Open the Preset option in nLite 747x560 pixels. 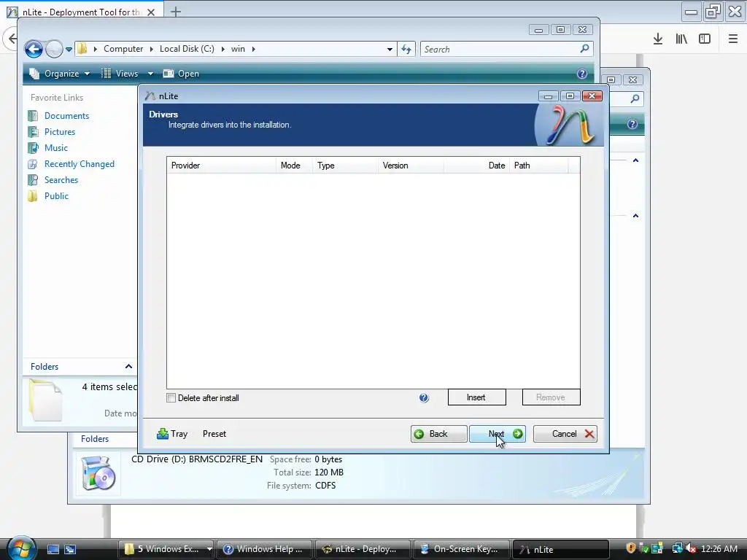pos(214,434)
